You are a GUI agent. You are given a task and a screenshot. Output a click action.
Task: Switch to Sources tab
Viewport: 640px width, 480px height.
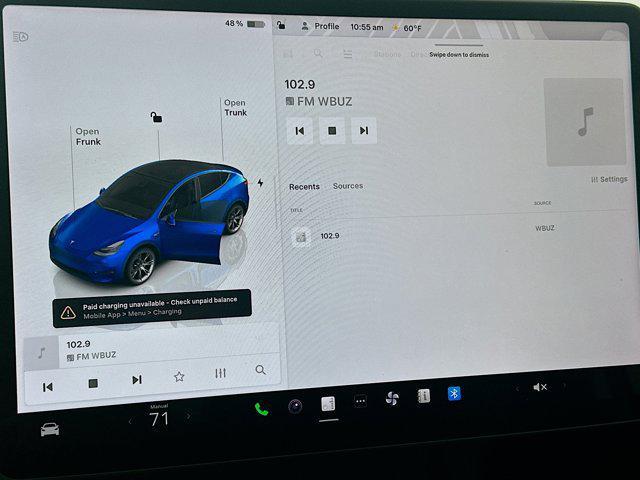click(348, 186)
